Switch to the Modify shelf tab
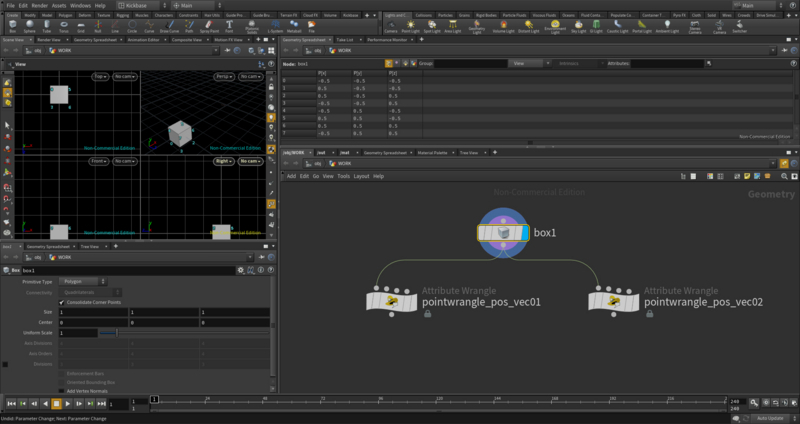This screenshot has height=424, width=800. tap(30, 15)
